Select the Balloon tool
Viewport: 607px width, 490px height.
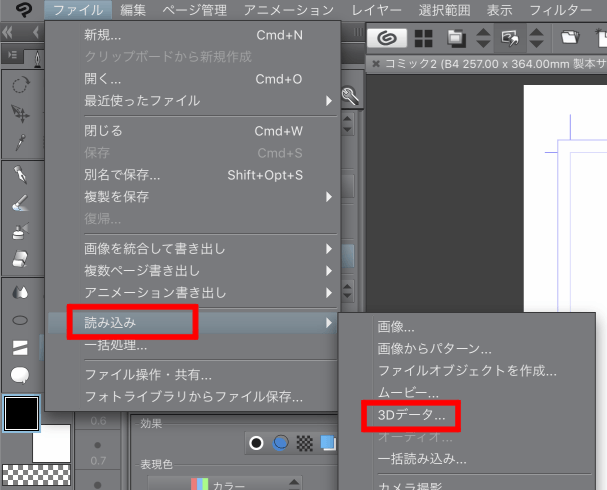point(19,374)
